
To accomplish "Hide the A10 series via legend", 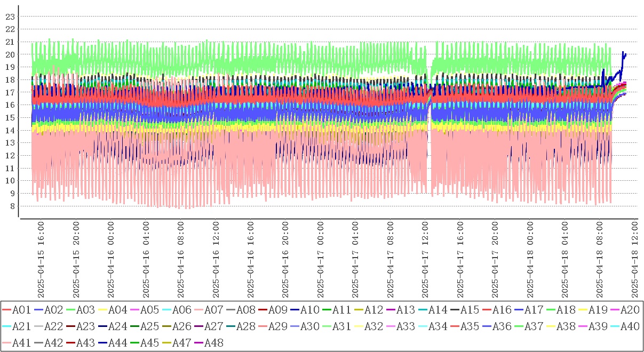I will [309, 309].
